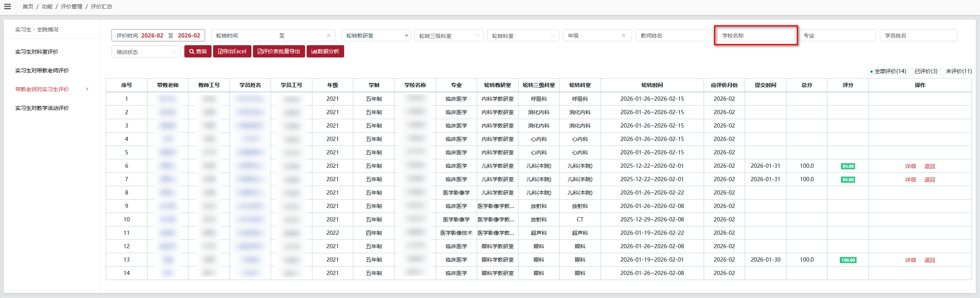Click the 功能 breadcrumb item
Screen dimensions: 980x298
tap(47, 7)
